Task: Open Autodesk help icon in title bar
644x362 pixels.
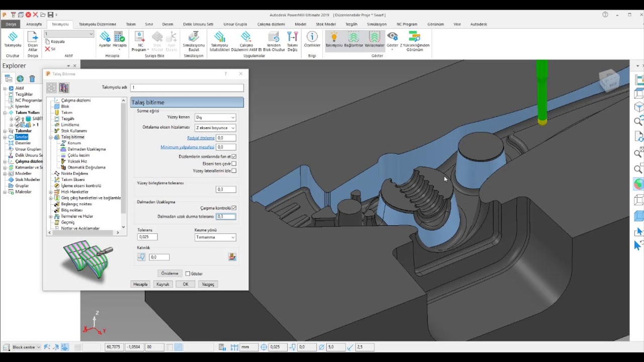Action: [x=605, y=15]
